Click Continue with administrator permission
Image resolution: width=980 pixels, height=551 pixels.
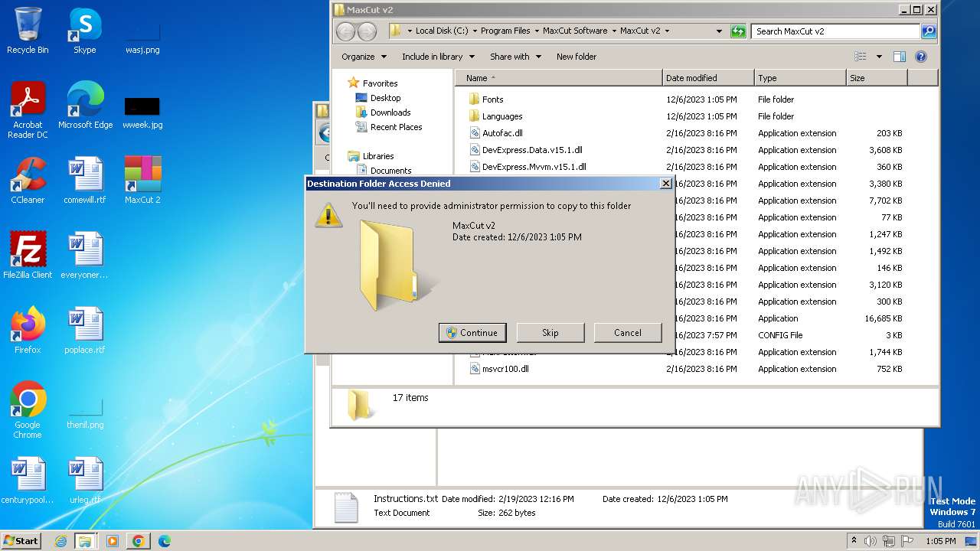(472, 332)
